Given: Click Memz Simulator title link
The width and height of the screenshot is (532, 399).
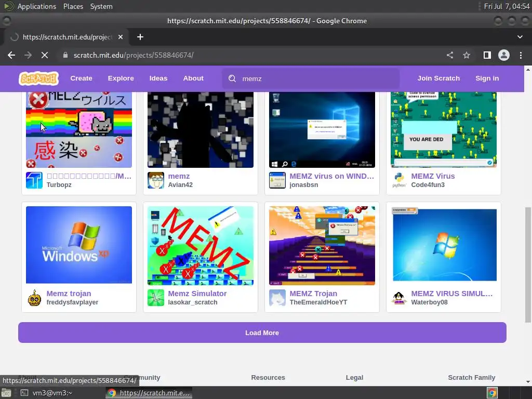Looking at the screenshot, I should (x=197, y=294).
